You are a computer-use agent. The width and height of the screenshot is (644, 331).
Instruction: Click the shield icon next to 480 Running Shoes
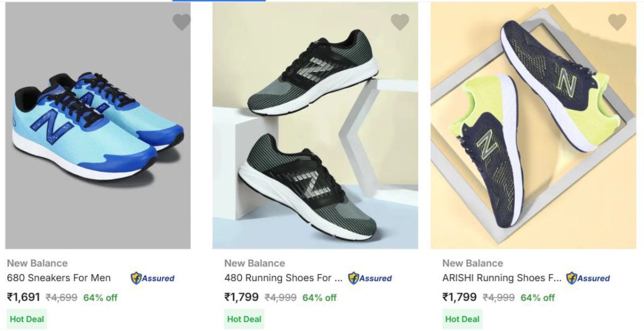coord(354,278)
